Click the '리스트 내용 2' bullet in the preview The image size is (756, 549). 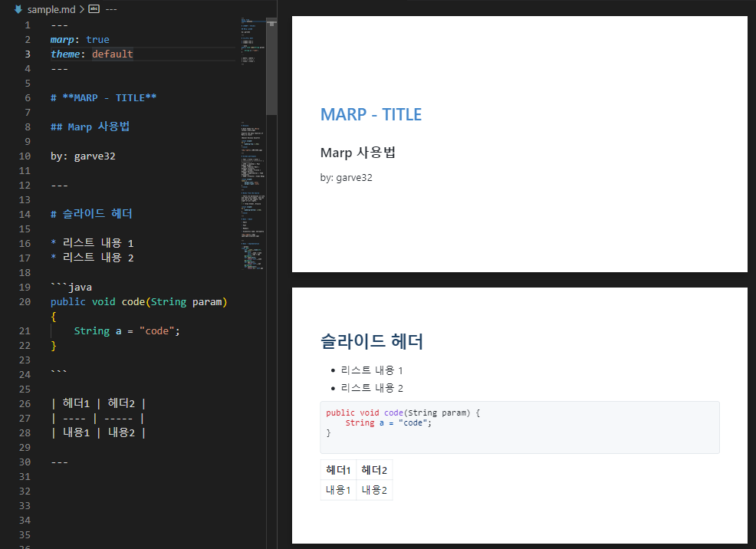tap(372, 388)
